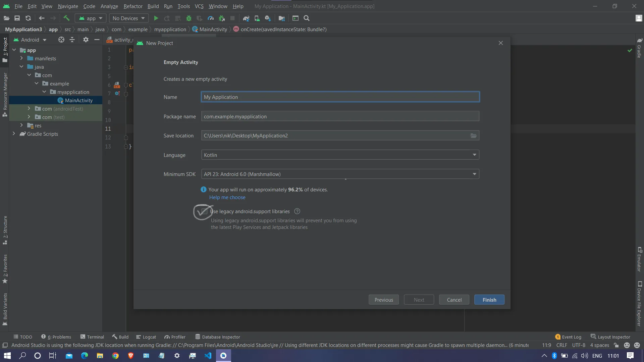Click help icon beside legacy libraries option
Image resolution: width=644 pixels, height=362 pixels.
click(297, 212)
